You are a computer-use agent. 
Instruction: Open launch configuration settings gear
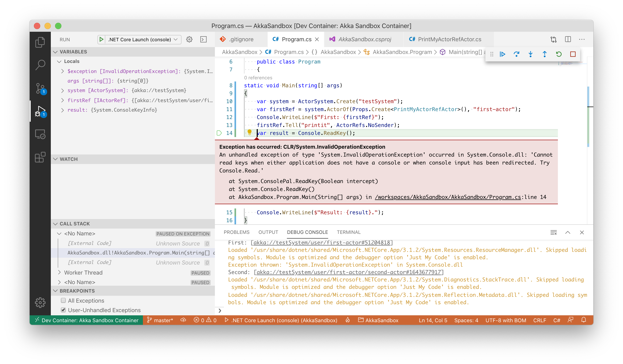point(189,39)
